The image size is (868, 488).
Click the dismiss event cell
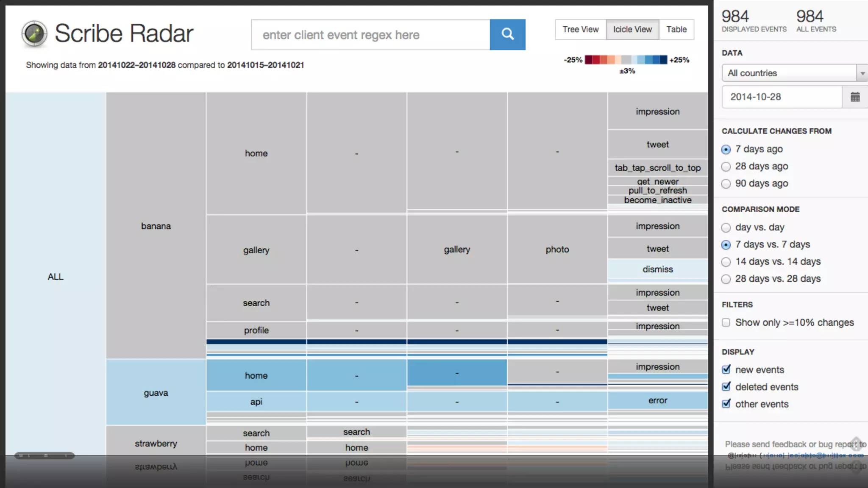pos(657,269)
